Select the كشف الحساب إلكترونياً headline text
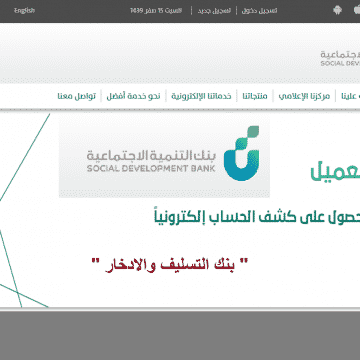Screen dimensions: 360x360 point(257,217)
